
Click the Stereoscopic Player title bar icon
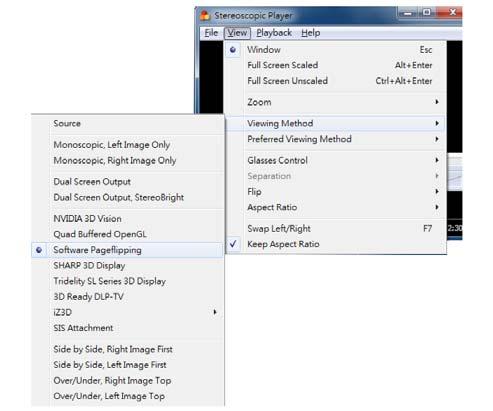[205, 15]
